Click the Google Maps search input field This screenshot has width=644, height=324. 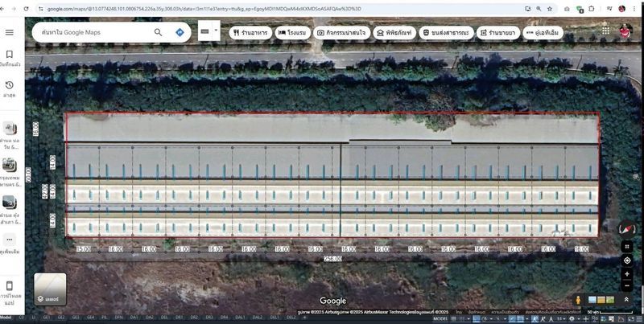(93, 33)
